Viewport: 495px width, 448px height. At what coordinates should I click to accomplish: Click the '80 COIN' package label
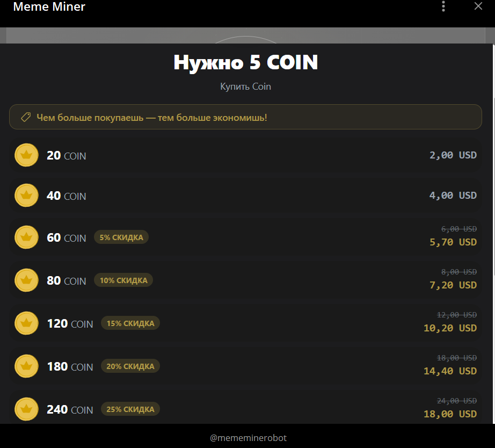coord(66,280)
